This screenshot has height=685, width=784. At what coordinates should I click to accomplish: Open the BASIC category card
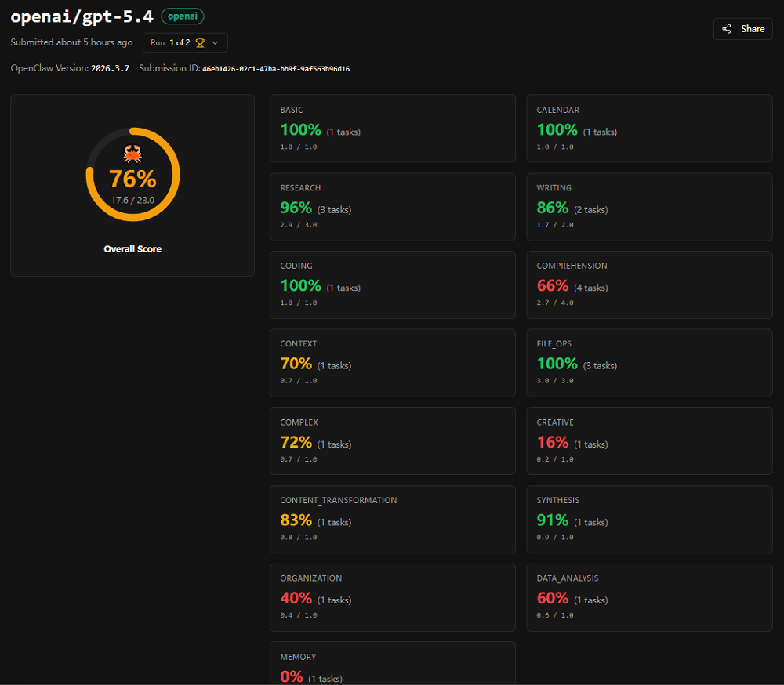click(392, 129)
